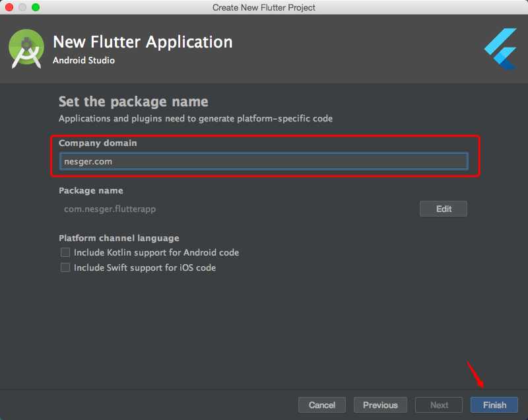Go back with the Previous button
The image size is (528, 420).
tap(380, 405)
